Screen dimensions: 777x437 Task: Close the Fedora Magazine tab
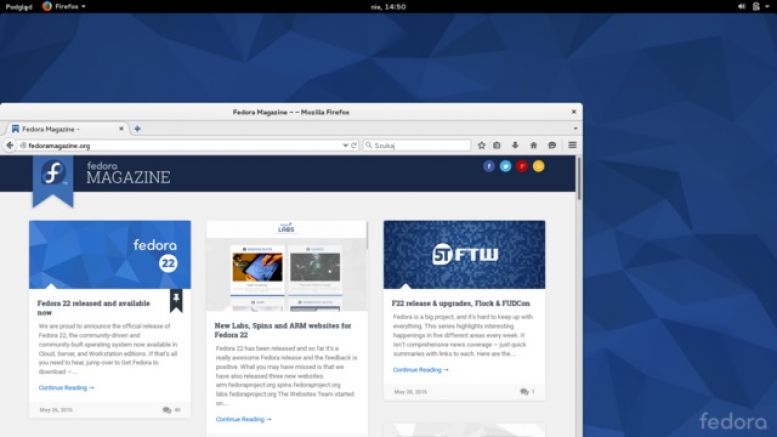coord(121,129)
